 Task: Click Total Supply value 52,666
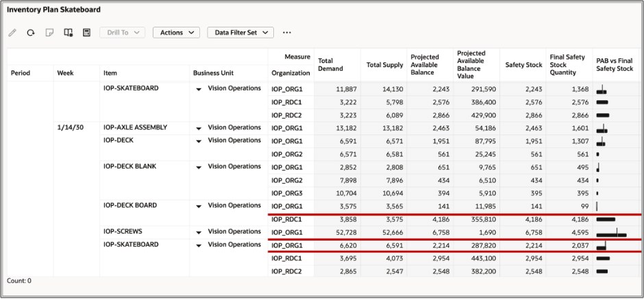[x=393, y=232]
